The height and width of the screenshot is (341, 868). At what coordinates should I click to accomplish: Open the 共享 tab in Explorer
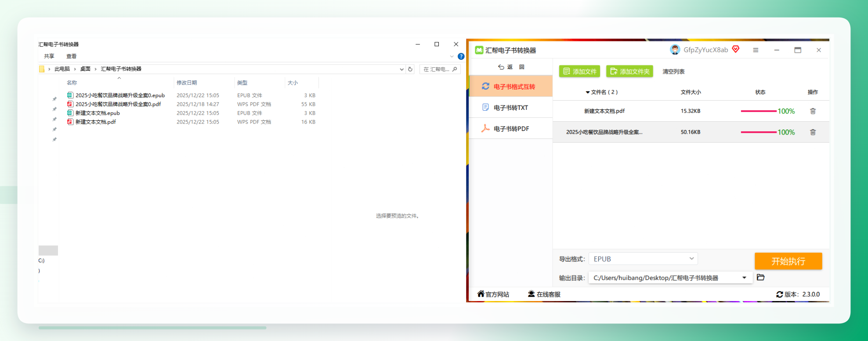click(49, 56)
